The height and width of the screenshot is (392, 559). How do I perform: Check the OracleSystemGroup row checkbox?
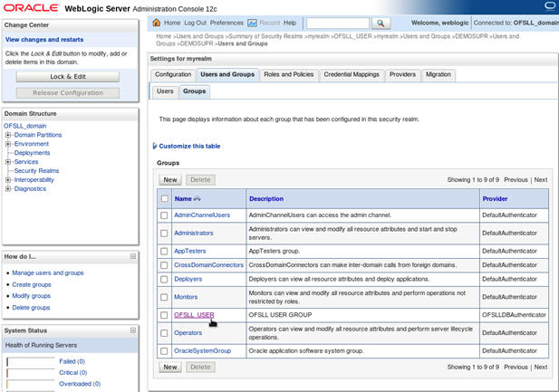164,351
